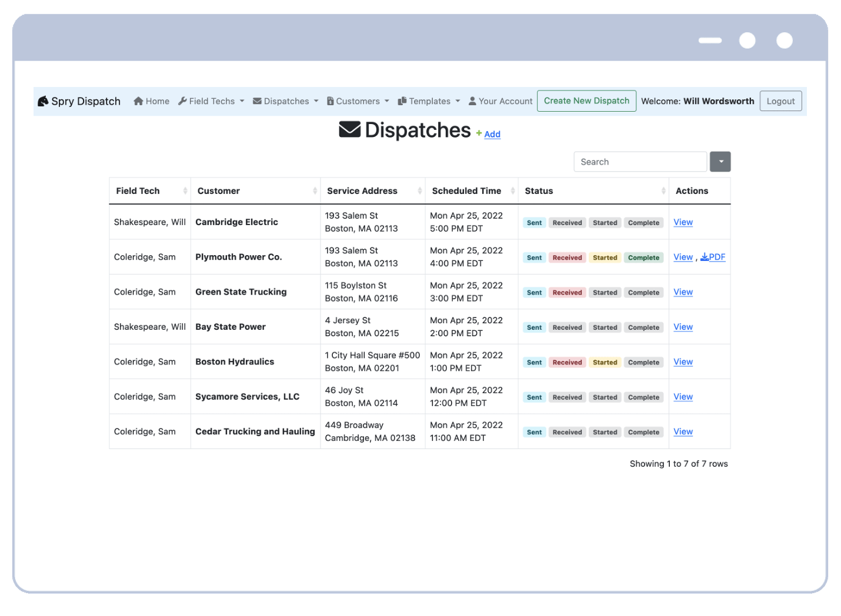841x616 pixels.
Task: Click the large envelope icon beside Dispatches heading
Action: pos(350,129)
